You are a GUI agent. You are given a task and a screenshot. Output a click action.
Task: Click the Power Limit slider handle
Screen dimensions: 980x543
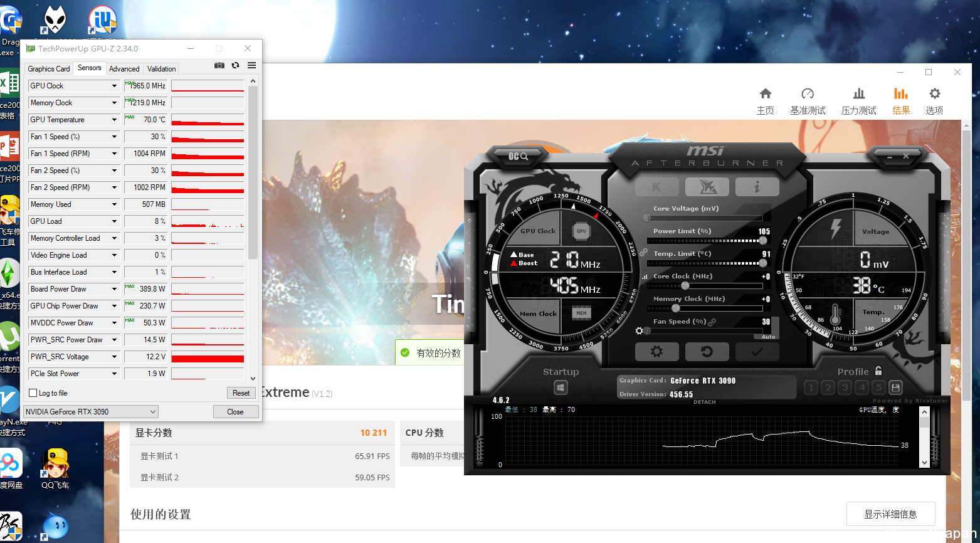(762, 241)
